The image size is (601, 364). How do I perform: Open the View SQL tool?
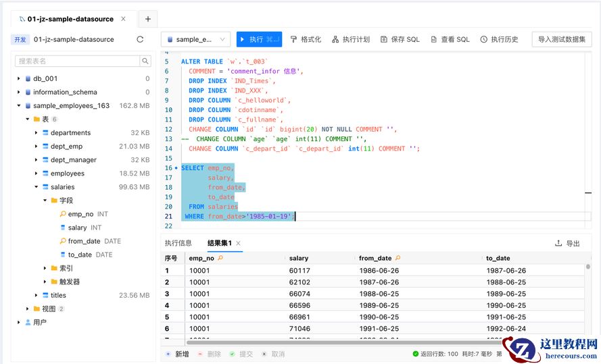[450, 39]
